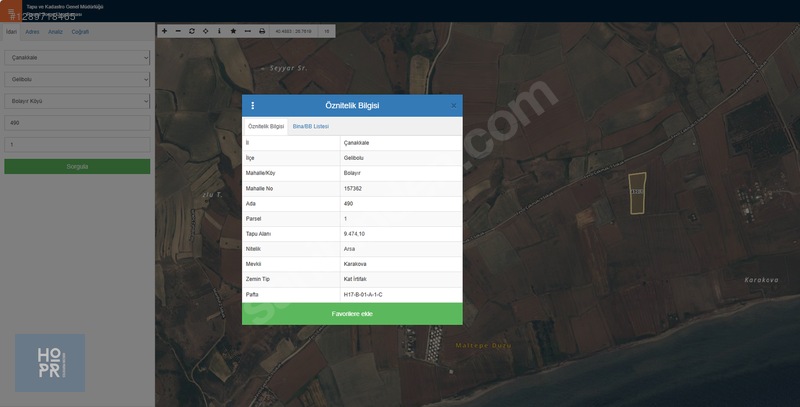Image resolution: width=800 pixels, height=407 pixels.
Task: Click Tapu ve Kadastro Genel Müdürlüğü header title
Action: point(65,7)
